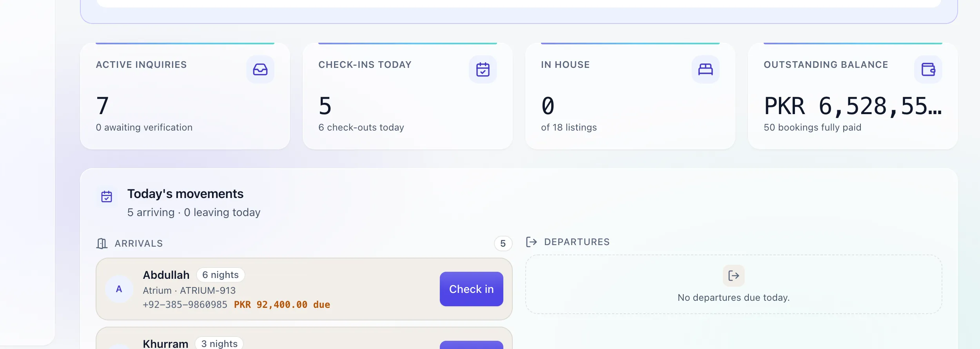Image resolution: width=980 pixels, height=349 pixels.
Task: Click Abdullah's avatar letter A
Action: (119, 289)
